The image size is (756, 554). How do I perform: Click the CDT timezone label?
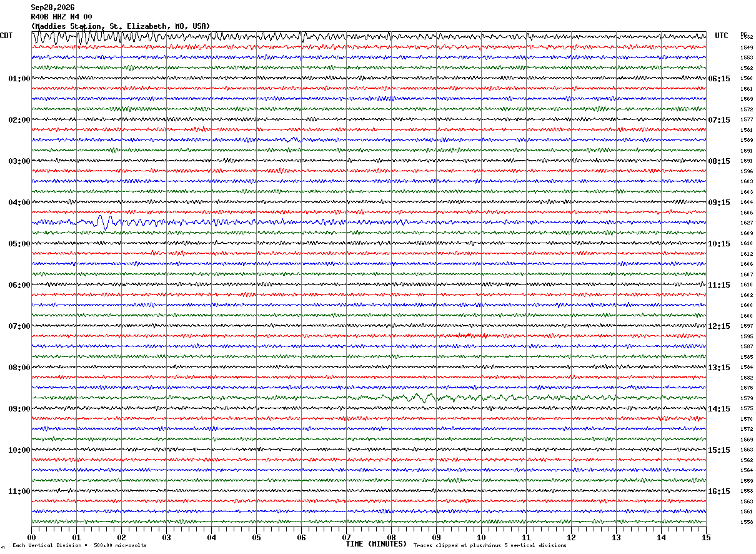coord(6,36)
